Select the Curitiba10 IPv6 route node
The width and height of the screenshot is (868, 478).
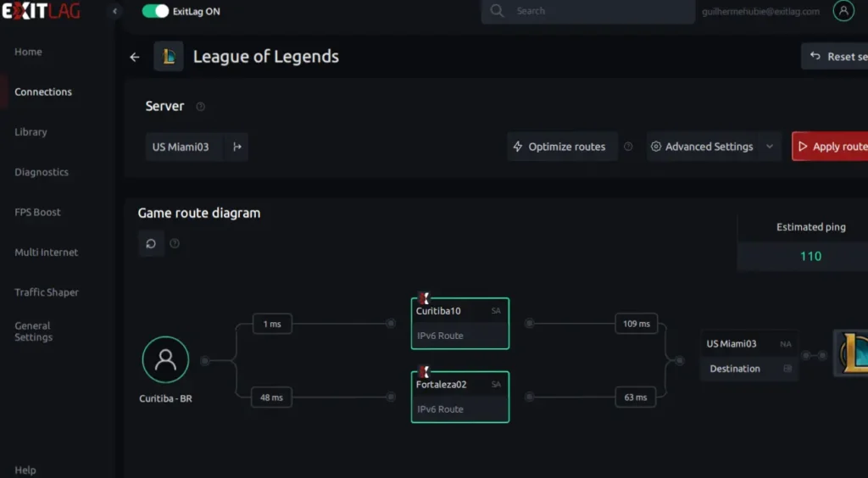(459, 323)
